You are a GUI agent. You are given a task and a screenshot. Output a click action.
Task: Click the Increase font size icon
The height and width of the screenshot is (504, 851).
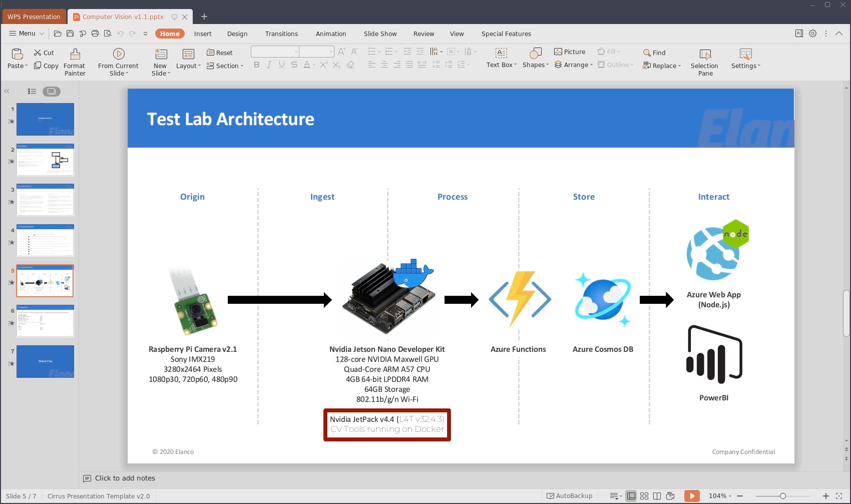pyautogui.click(x=342, y=52)
